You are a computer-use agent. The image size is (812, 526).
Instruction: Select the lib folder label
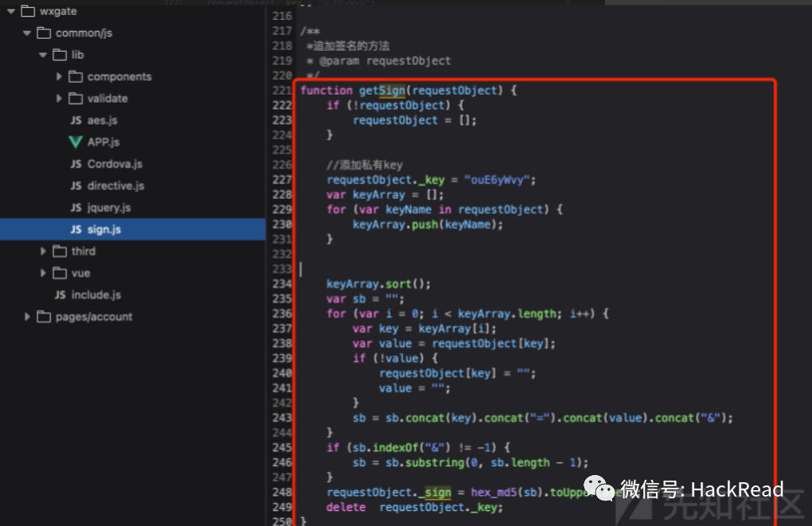78,55
